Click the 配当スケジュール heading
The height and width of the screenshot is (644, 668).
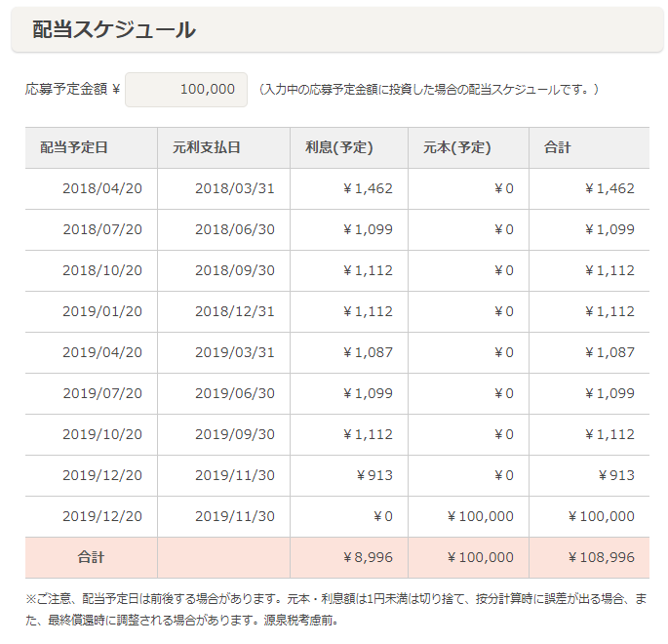[x=114, y=30]
